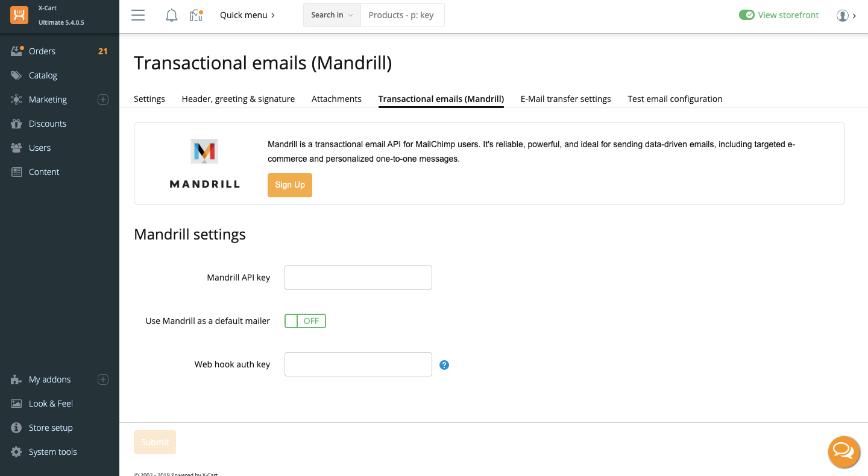This screenshot has width=868, height=476.
Task: Click the Mandrill logo image
Action: (204, 164)
